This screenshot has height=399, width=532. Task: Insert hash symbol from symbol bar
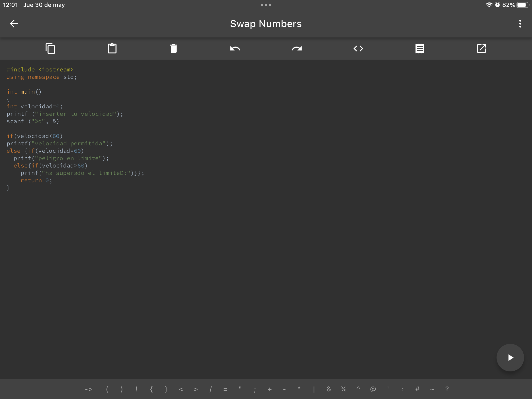coord(417,389)
